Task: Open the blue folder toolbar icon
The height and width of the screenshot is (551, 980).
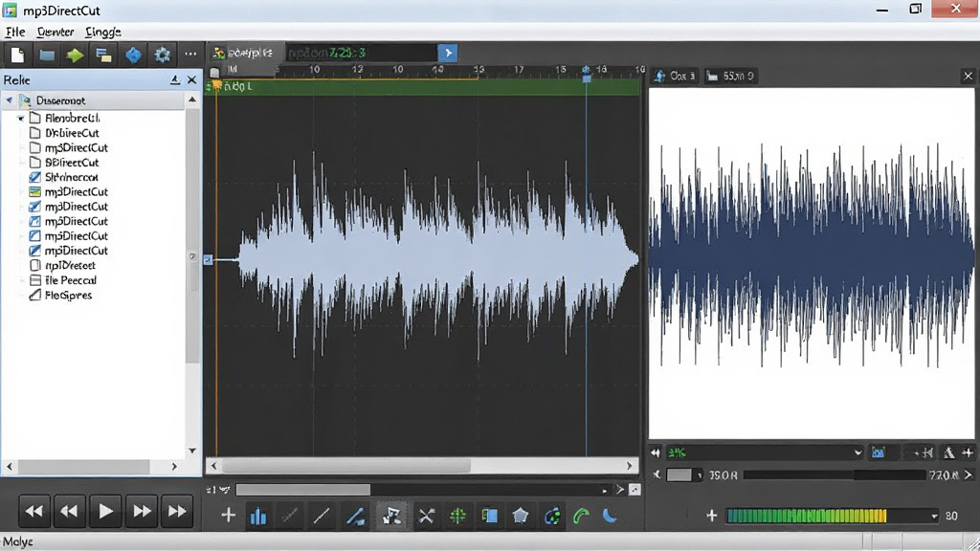Action: pos(47,55)
